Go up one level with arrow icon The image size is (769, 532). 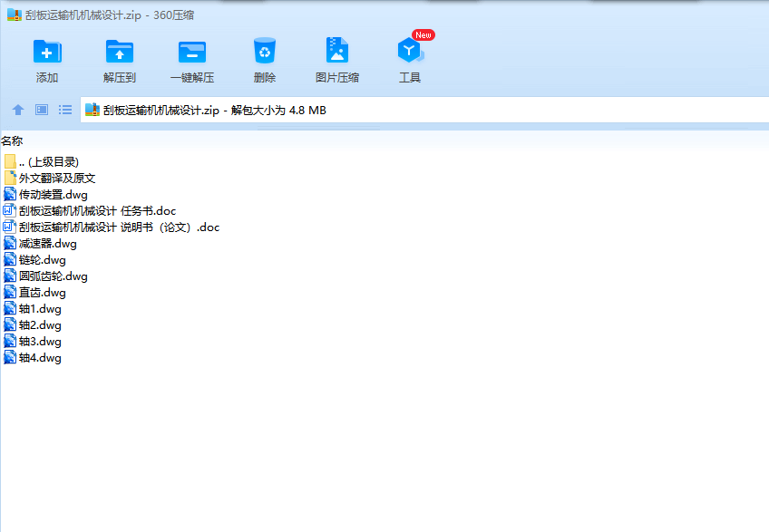[18, 110]
